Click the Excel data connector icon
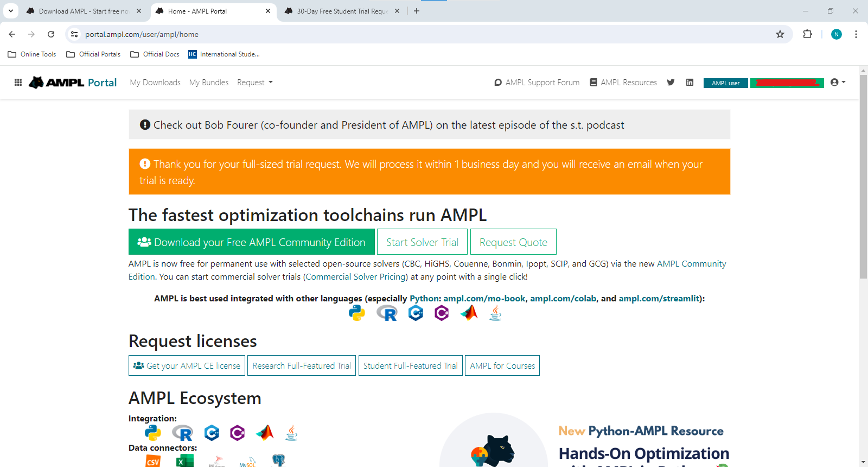The image size is (868, 467). pyautogui.click(x=185, y=461)
